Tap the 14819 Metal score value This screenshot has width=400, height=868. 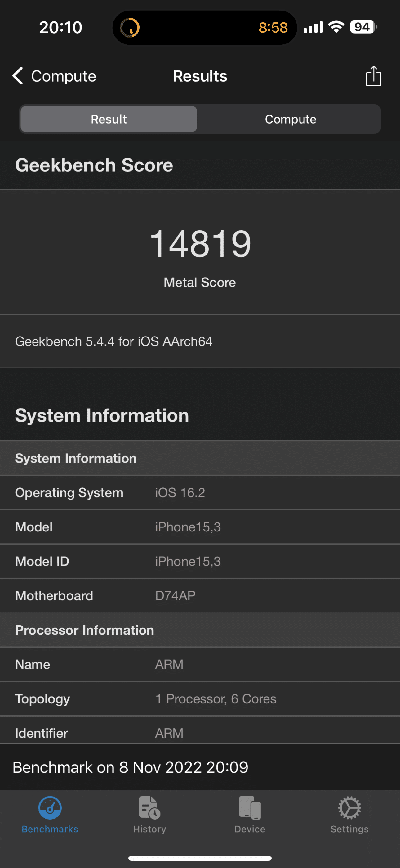[200, 243]
